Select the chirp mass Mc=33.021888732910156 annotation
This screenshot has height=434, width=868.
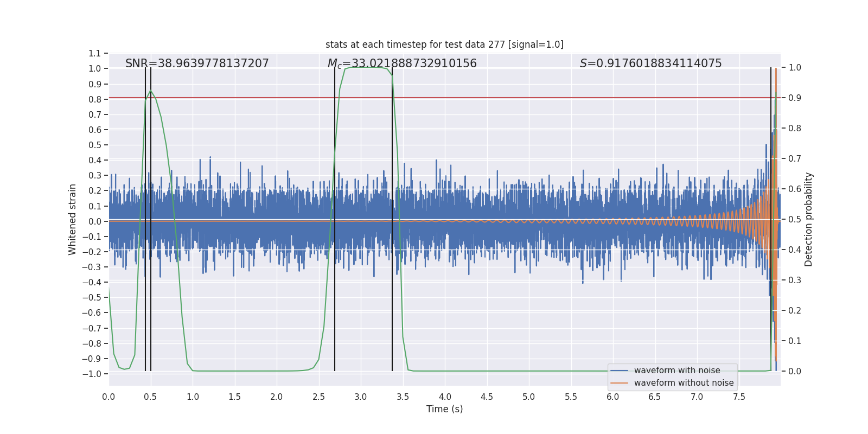click(402, 63)
